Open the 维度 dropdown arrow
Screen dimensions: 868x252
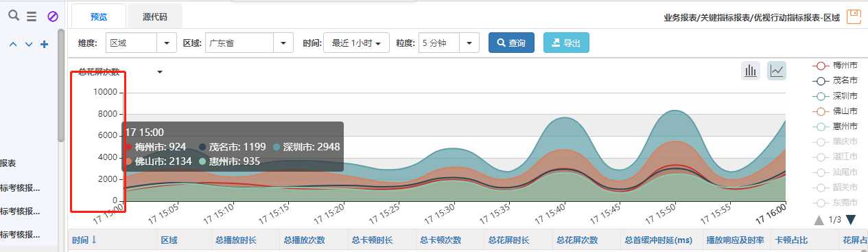tap(167, 43)
